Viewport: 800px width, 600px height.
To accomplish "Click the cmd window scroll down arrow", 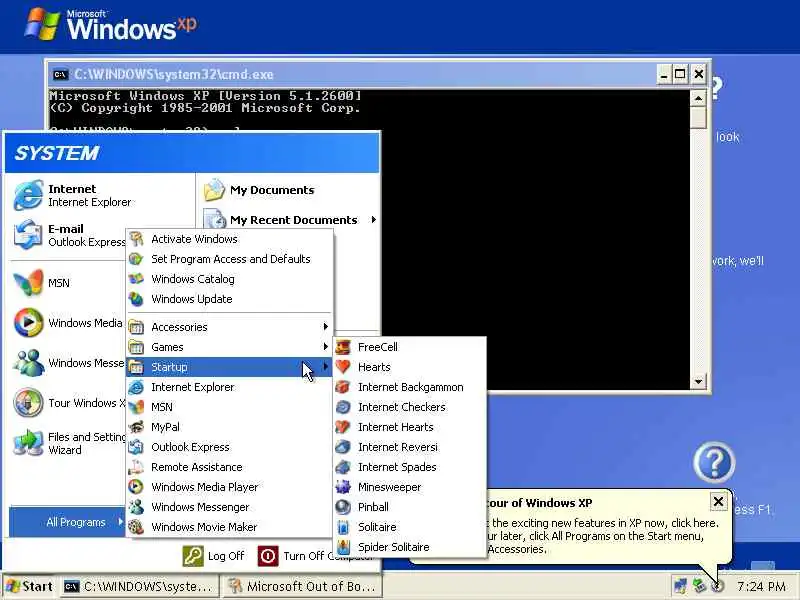I will (698, 381).
